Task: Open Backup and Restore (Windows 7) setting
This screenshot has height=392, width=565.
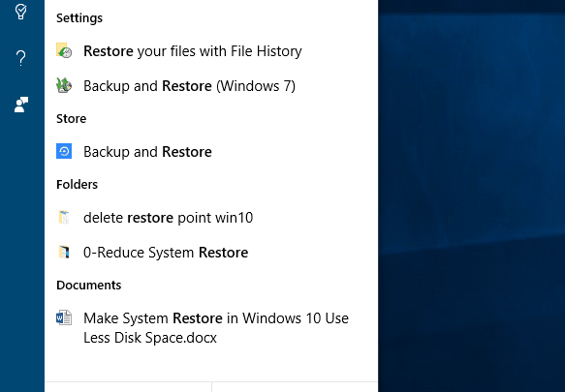Action: [189, 86]
